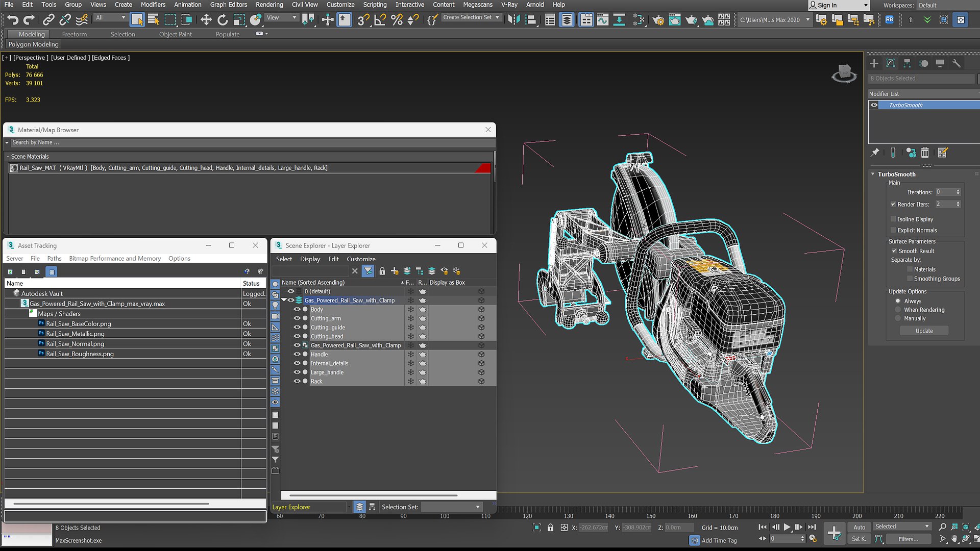Click the lock icon in Scene Explorer toolbar
This screenshot has height=551, width=980.
[x=382, y=271]
